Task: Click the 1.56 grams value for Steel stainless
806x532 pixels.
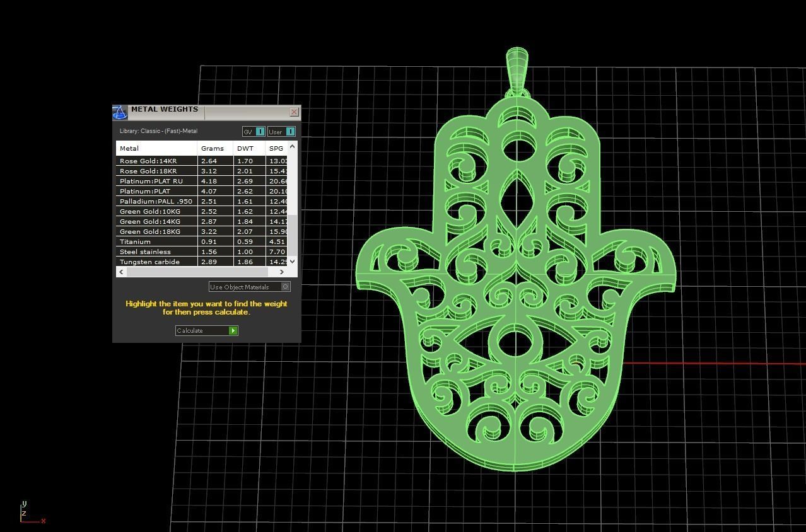Action: [209, 252]
